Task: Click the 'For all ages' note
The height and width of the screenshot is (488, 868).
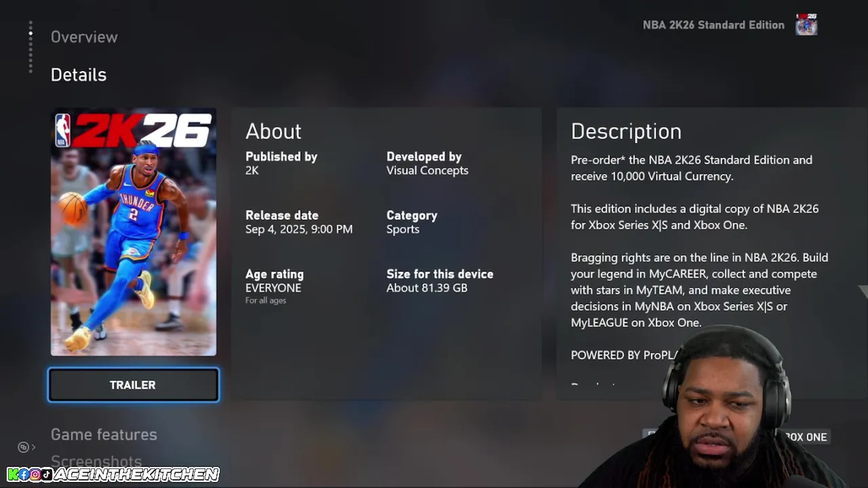Action: coord(266,301)
